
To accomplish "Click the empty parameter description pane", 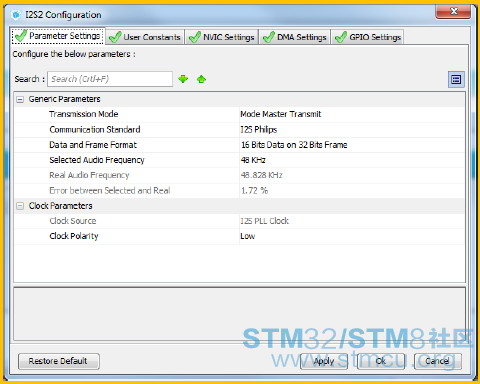I will tap(239, 314).
